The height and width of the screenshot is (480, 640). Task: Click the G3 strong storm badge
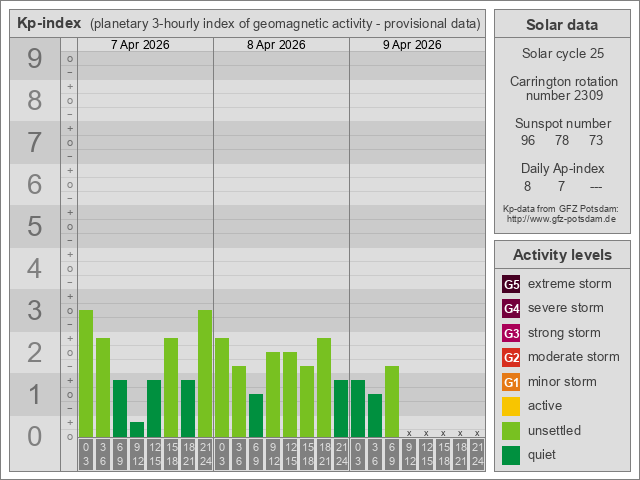coord(511,333)
